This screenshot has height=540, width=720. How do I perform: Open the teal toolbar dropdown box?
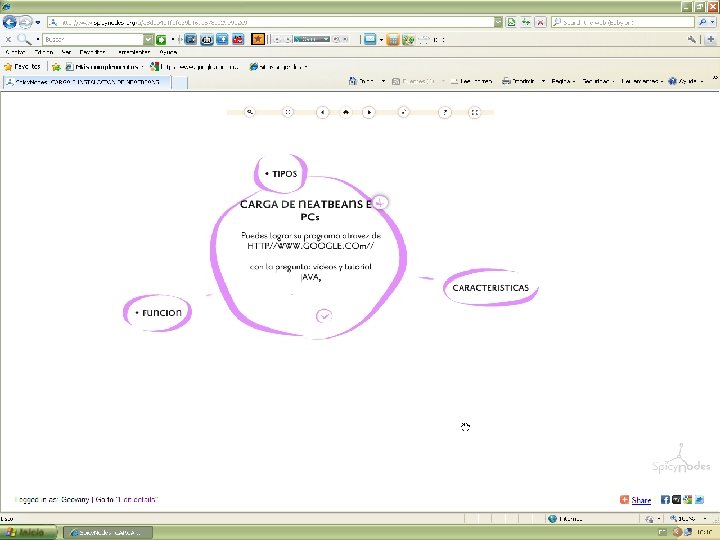click(312, 39)
